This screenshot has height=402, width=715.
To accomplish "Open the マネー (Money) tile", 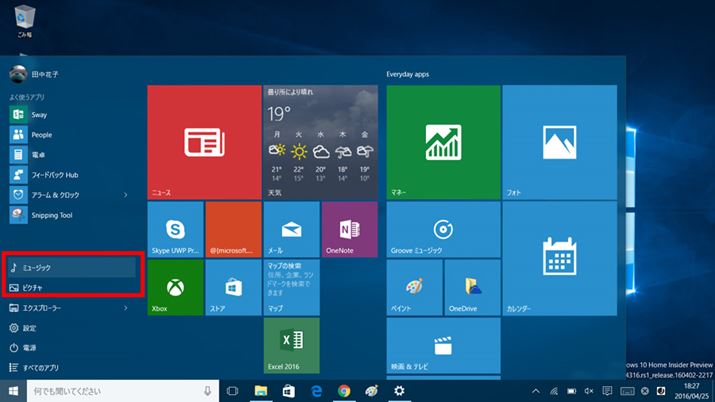I will tap(443, 140).
